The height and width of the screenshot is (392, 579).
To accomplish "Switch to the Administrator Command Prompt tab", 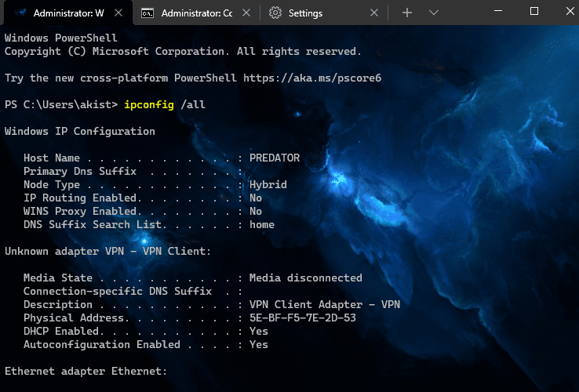I will pos(196,13).
